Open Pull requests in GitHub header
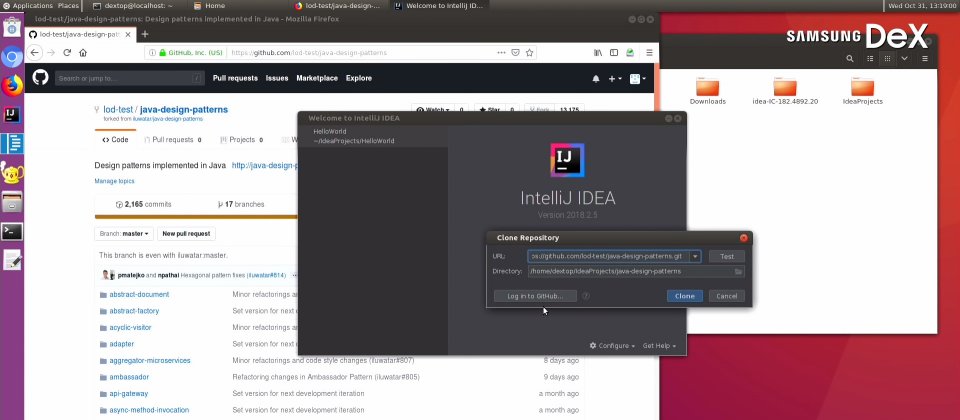The height and width of the screenshot is (420, 960). (x=235, y=78)
